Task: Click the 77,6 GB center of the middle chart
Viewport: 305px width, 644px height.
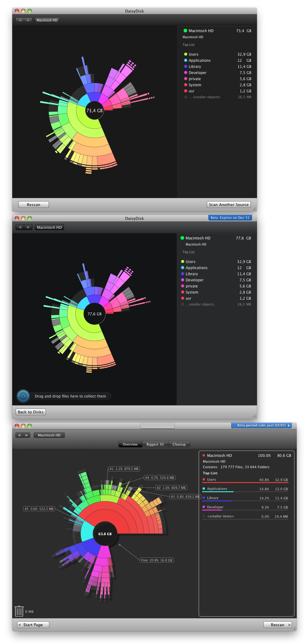Action: coord(95,314)
